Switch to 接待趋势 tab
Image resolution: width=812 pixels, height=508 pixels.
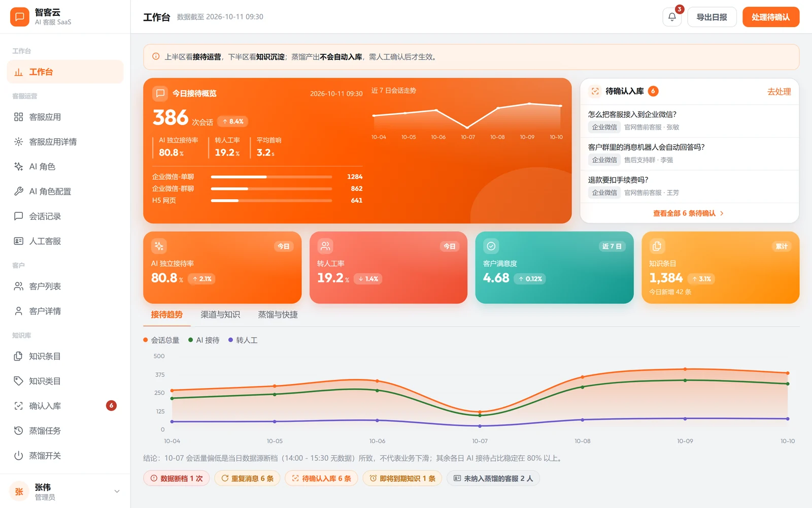tap(166, 315)
